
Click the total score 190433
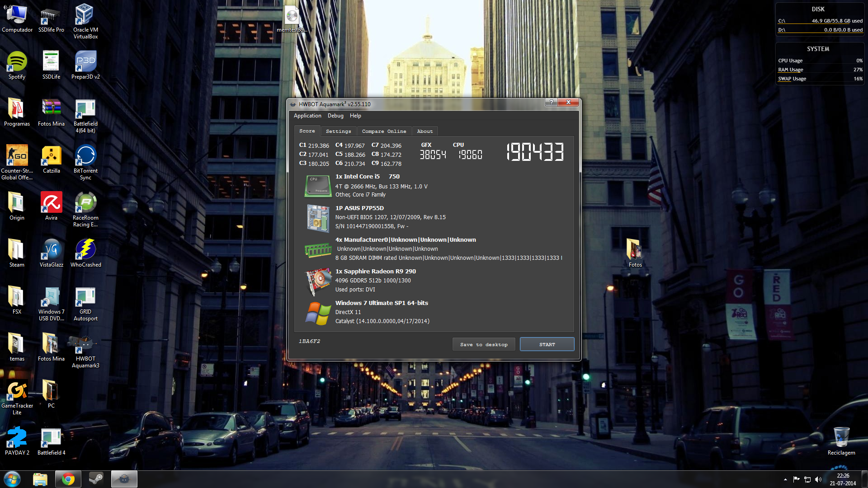click(535, 152)
